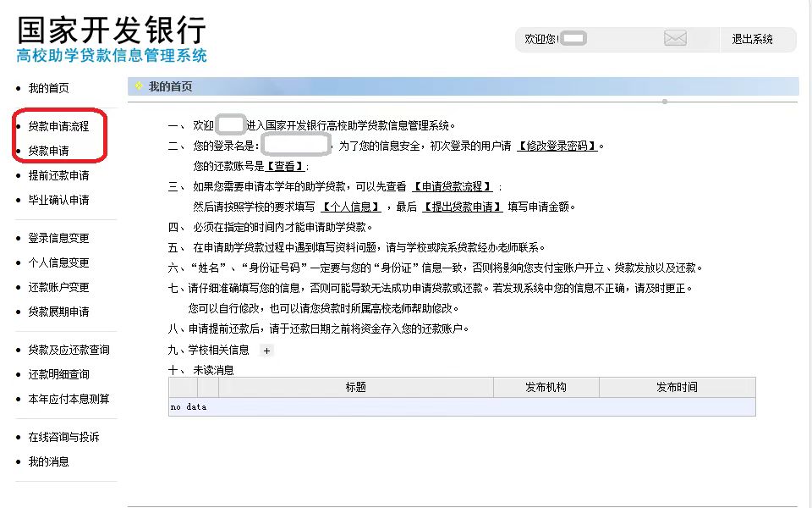
Task: Open 我的首页 in sidebar
Action: click(x=48, y=88)
